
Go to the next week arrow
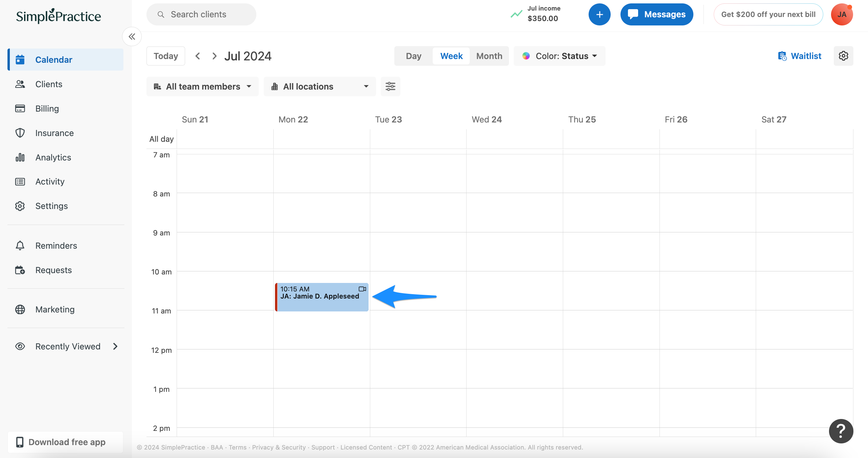[214, 56]
